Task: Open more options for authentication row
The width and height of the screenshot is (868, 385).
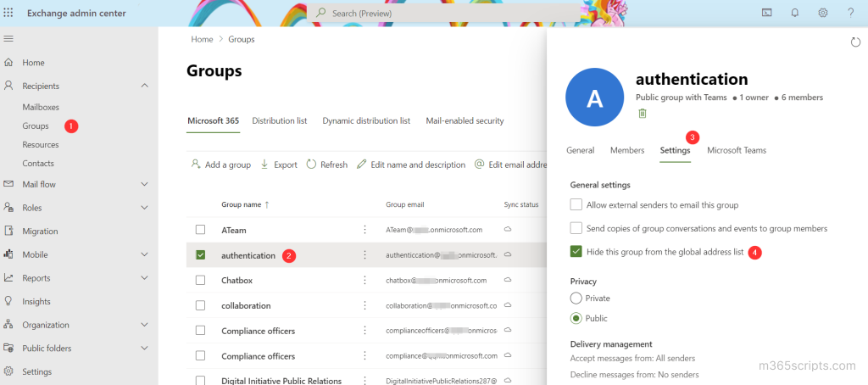Action: click(x=364, y=254)
